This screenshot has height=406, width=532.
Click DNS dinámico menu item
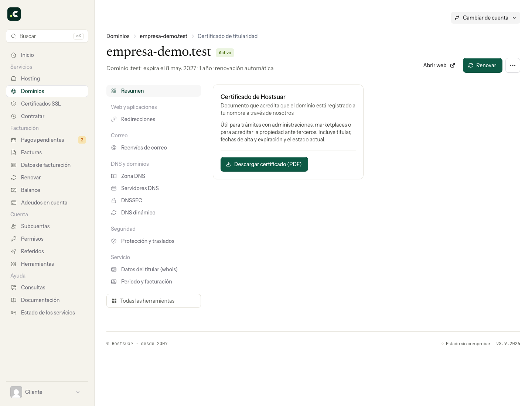(x=154, y=213)
